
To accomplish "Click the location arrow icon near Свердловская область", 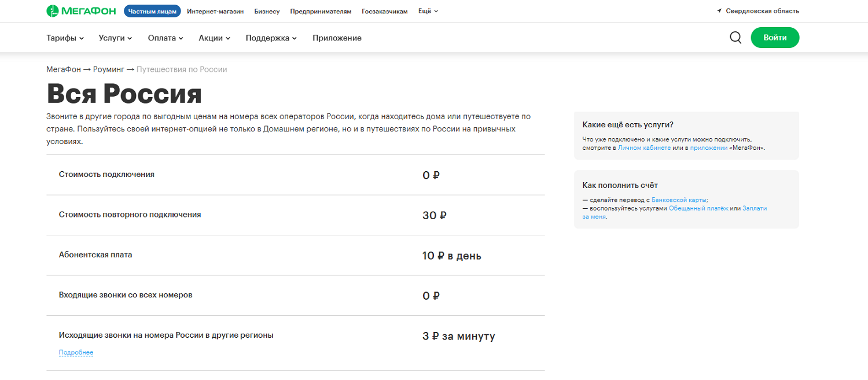I will [x=719, y=11].
